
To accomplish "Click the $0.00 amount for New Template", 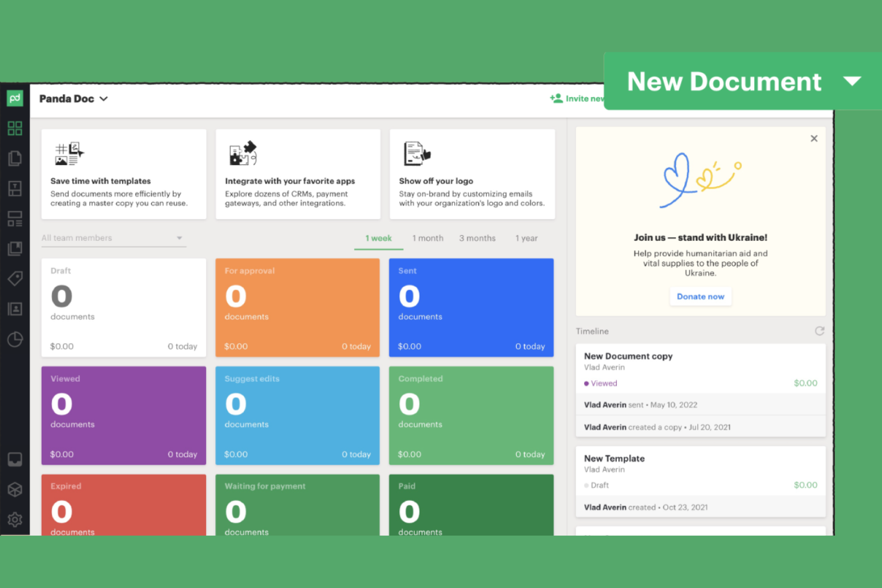I will (806, 485).
